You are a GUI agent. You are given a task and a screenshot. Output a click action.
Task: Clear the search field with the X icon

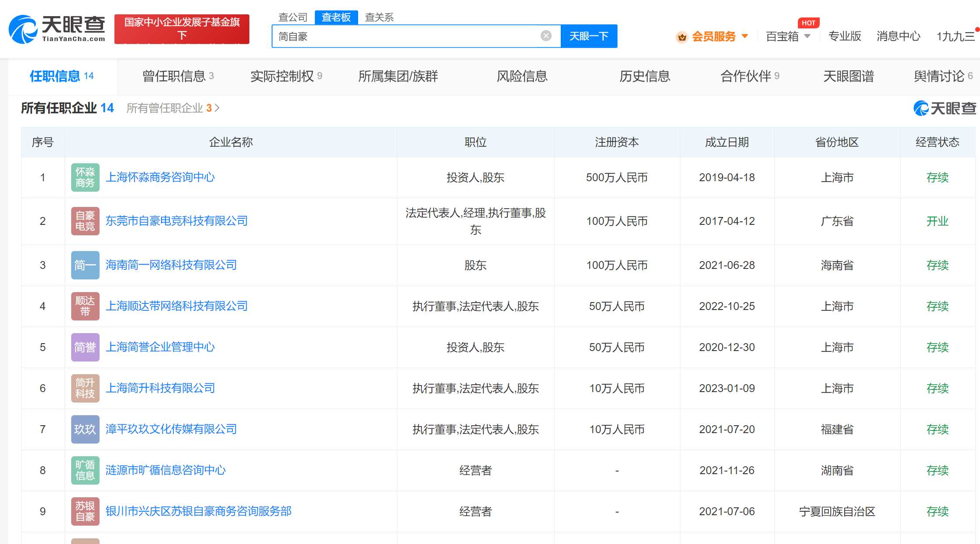[546, 36]
